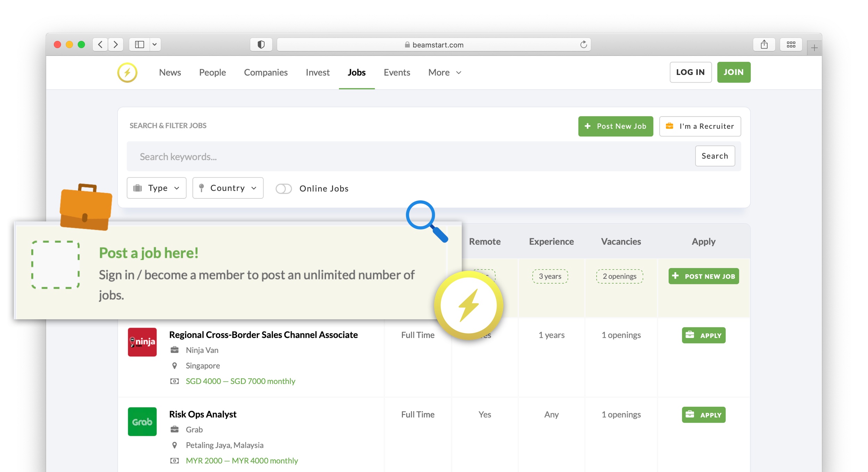Image resolution: width=868 pixels, height=472 pixels.
Task: Focus the Search keywords field
Action: pos(410,157)
